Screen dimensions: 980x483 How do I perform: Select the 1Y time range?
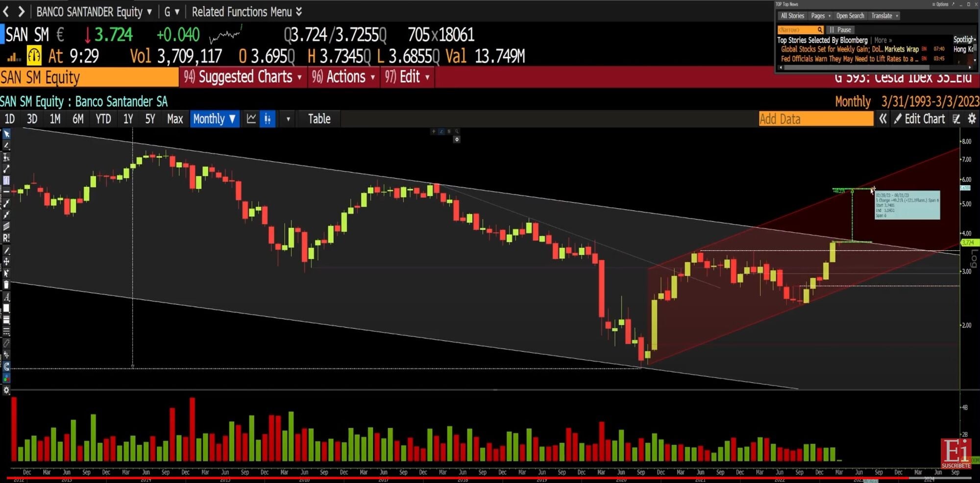[x=128, y=119]
